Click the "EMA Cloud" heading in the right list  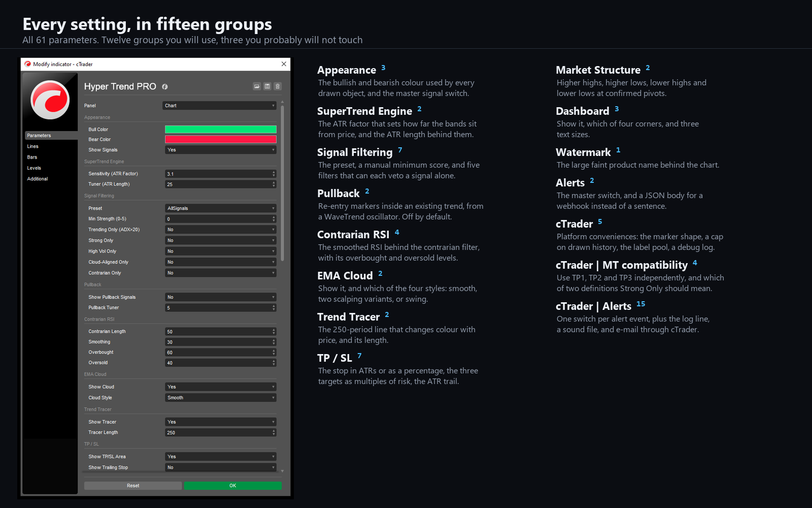click(345, 276)
